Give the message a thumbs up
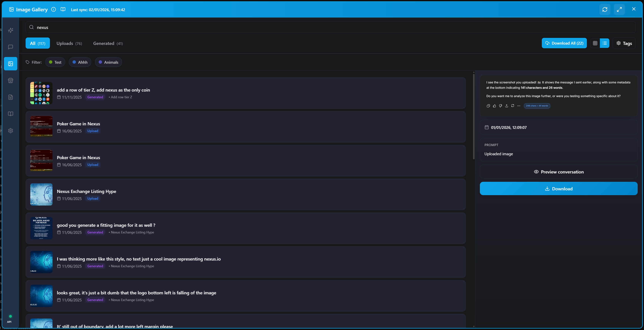The width and height of the screenshot is (644, 330). (494, 106)
